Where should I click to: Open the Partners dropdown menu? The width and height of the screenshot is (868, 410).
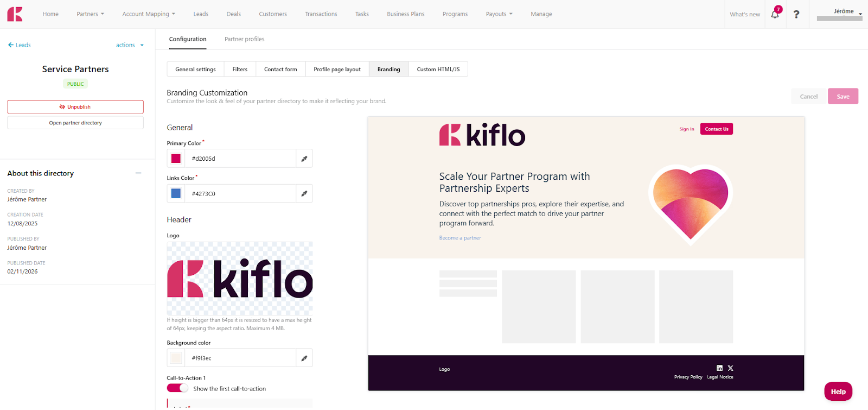pyautogui.click(x=90, y=14)
